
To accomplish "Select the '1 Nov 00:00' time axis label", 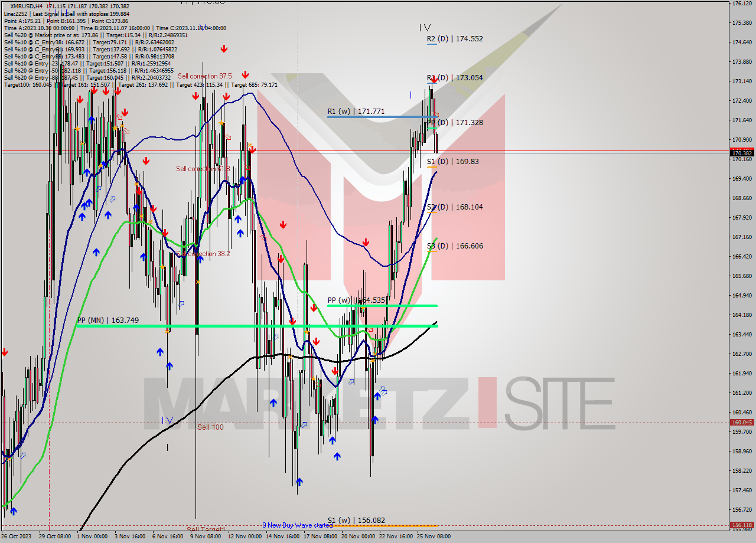I will 92,537.
